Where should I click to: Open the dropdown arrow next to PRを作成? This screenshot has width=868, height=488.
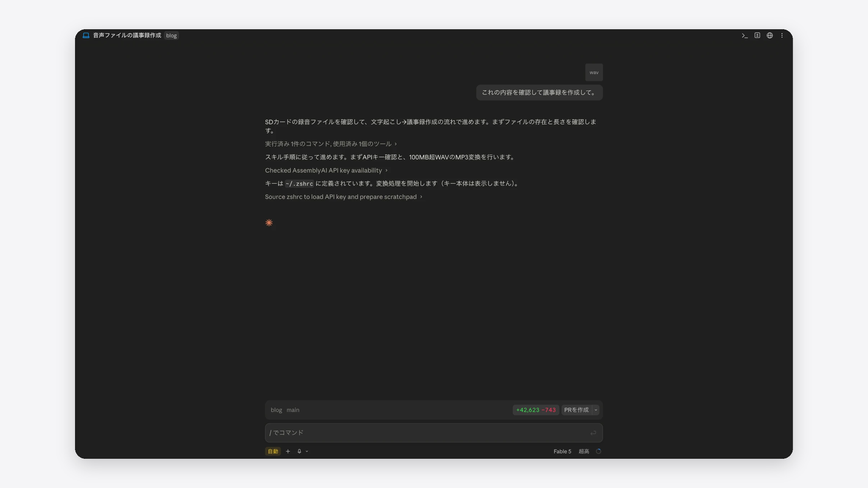tap(595, 410)
